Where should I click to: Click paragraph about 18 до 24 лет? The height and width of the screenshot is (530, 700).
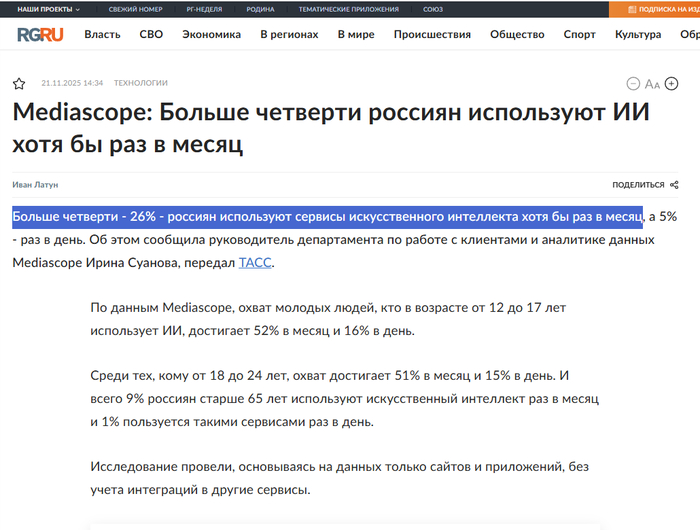point(344,399)
